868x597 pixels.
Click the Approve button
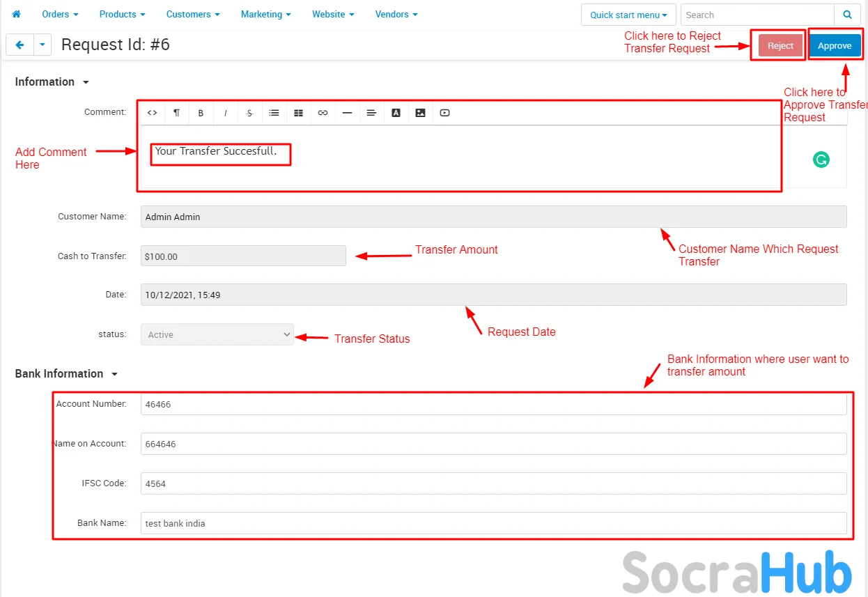click(x=835, y=45)
